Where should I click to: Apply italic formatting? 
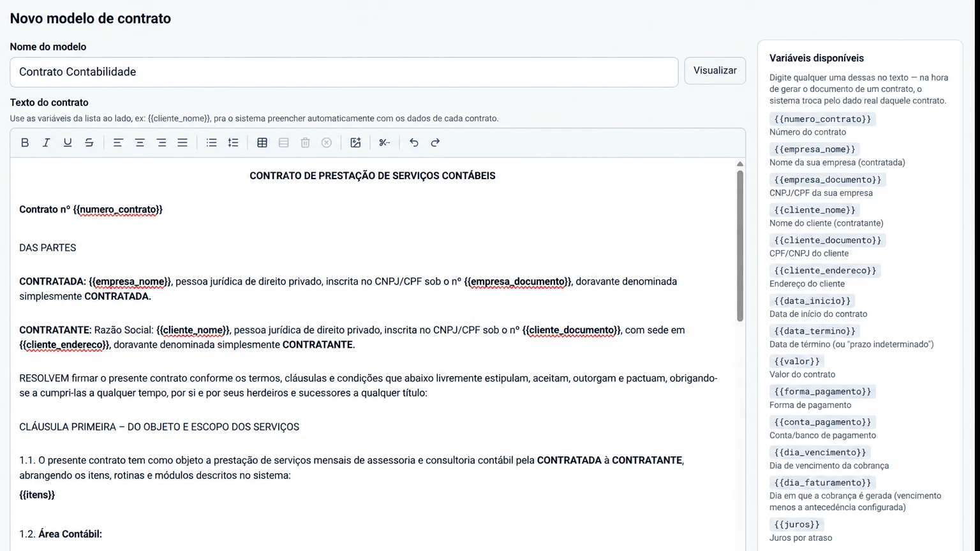click(x=46, y=143)
